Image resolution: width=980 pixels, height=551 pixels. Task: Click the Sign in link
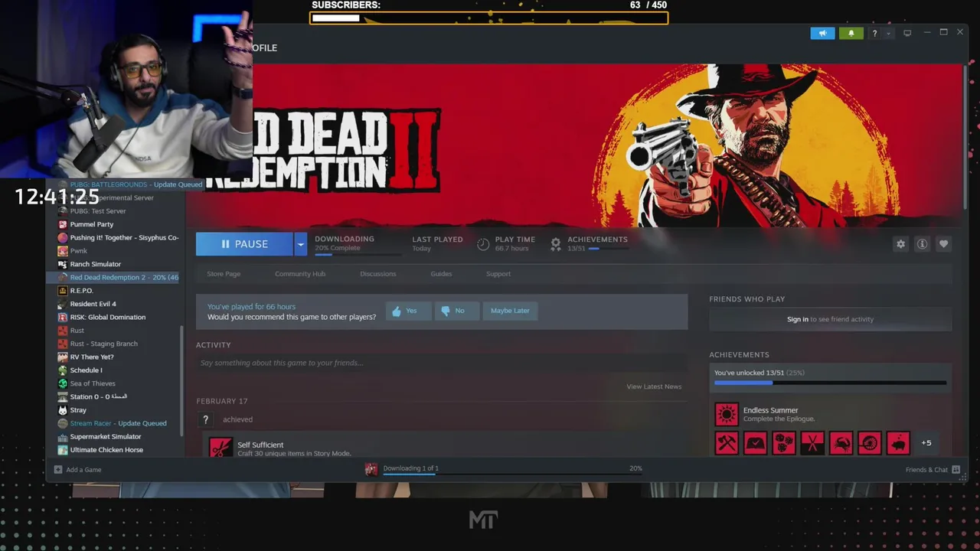(x=798, y=319)
